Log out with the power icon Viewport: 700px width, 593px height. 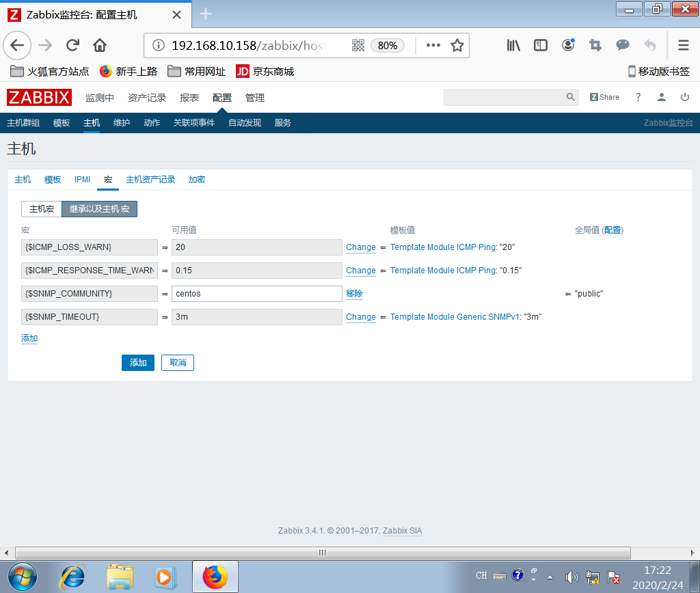(685, 97)
